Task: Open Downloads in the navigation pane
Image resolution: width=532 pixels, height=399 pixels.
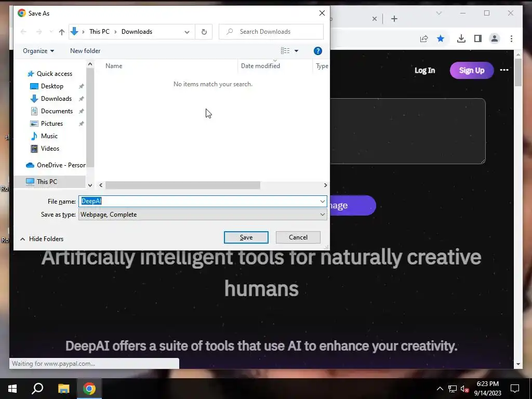Action: 56,99
